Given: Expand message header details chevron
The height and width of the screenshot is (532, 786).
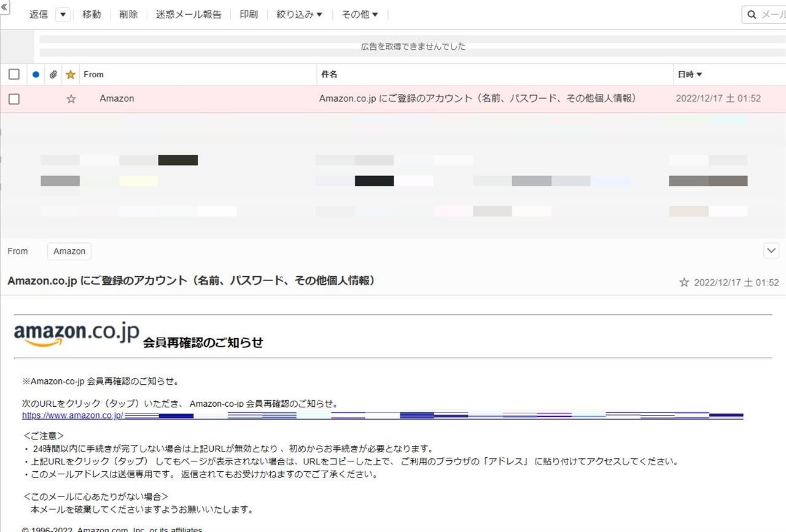Looking at the screenshot, I should (x=771, y=250).
